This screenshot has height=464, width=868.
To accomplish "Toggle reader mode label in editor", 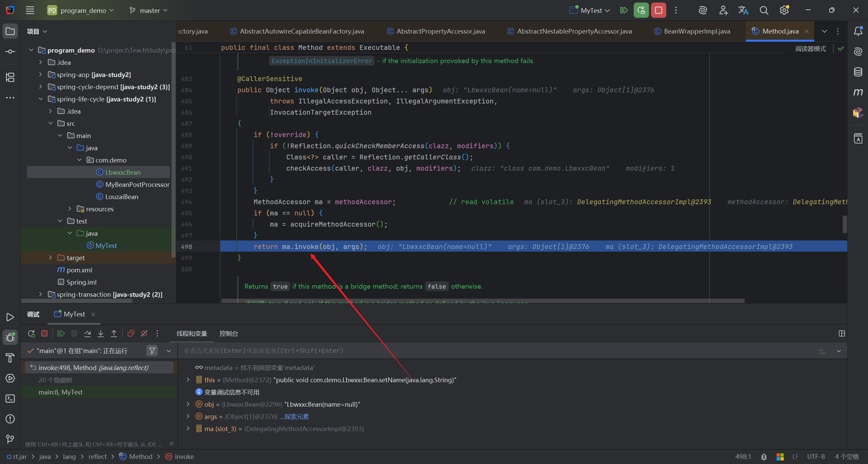I will coord(810,49).
